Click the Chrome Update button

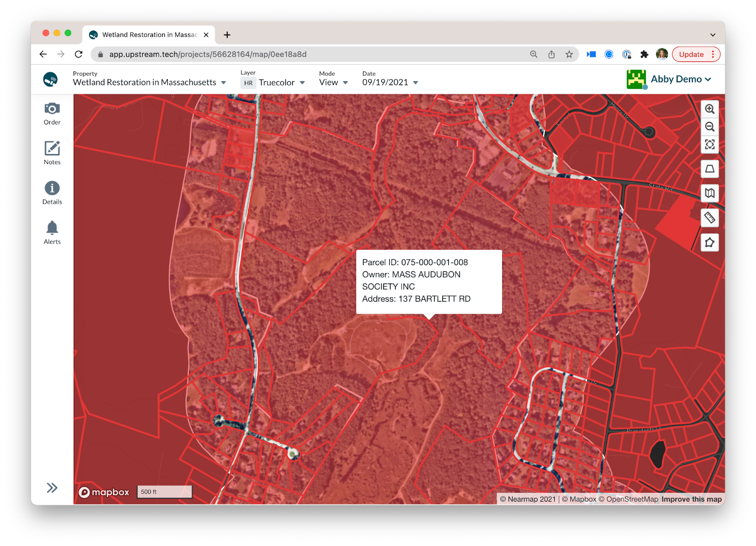pos(691,54)
